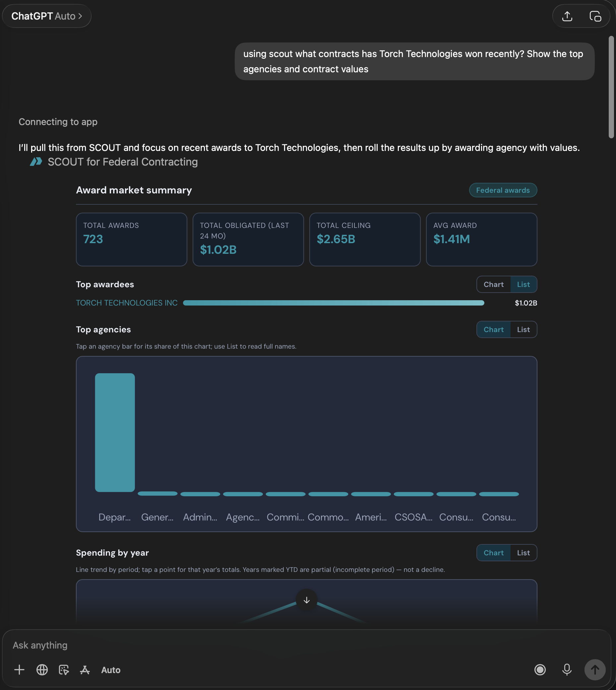
Task: Click the Torch Technologies awardee progress bar
Action: coord(334,303)
